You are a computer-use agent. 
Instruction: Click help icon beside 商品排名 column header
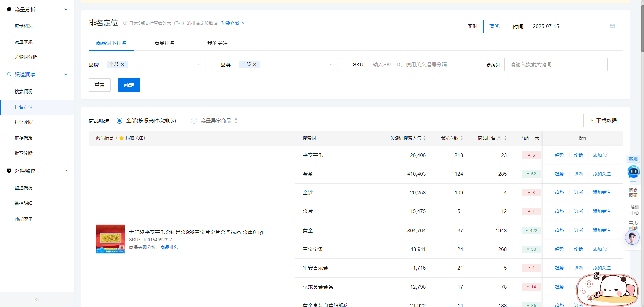[x=499, y=138]
